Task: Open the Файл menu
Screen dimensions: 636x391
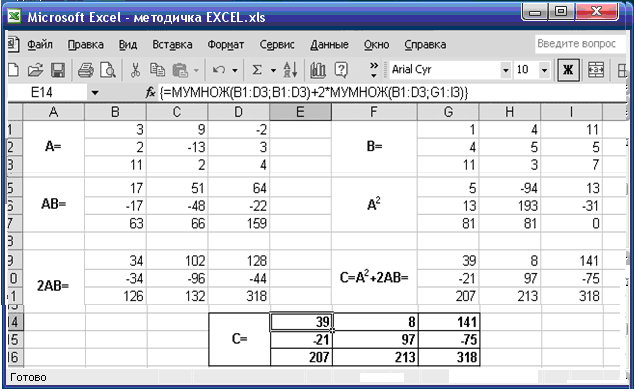Action: pyautogui.click(x=40, y=44)
